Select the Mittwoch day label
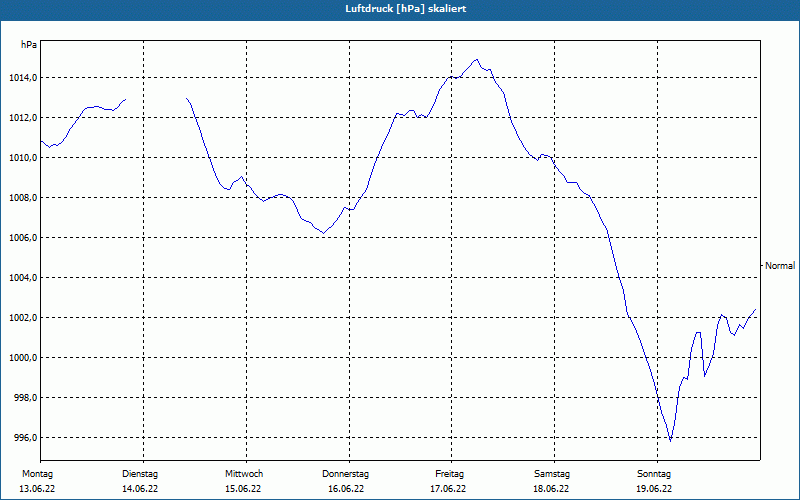The image size is (800, 500). [244, 474]
